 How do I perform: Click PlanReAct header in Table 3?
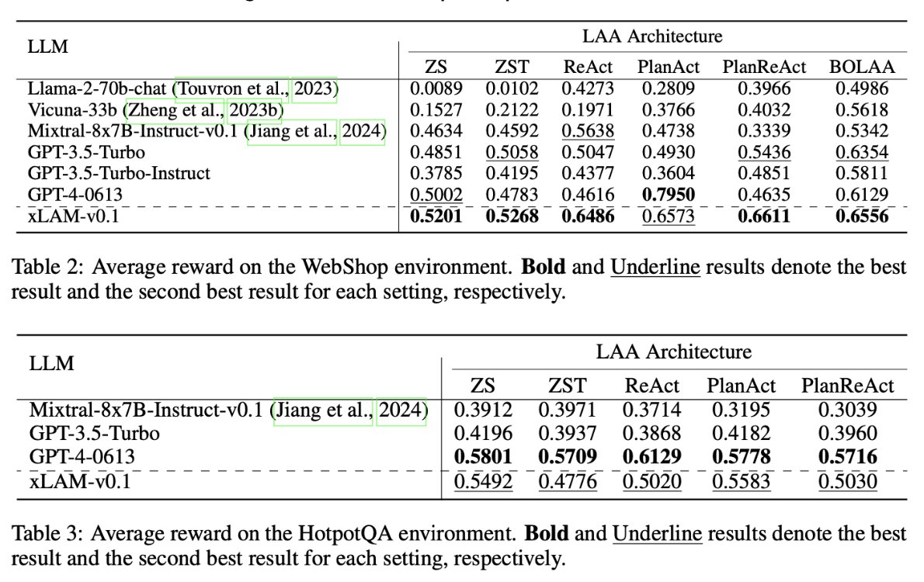(847, 386)
